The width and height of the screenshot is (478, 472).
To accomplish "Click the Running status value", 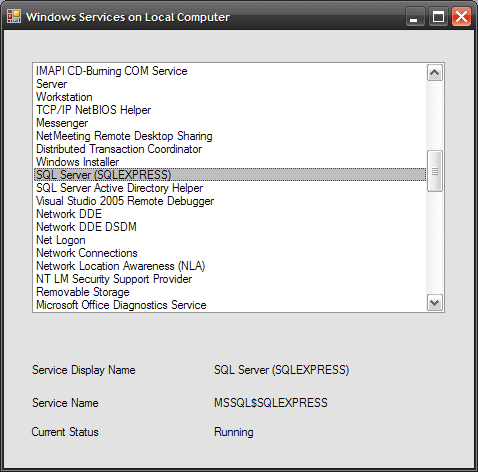I will [x=234, y=432].
